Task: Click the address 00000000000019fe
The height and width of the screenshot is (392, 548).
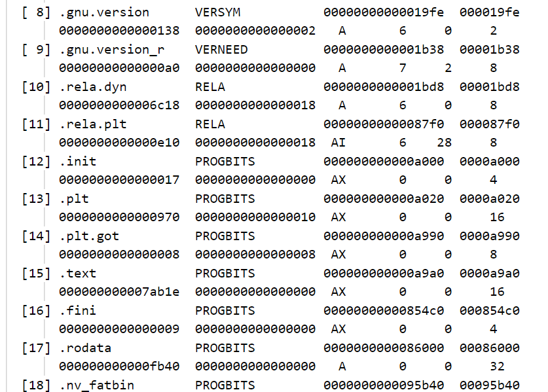Action: tap(384, 12)
